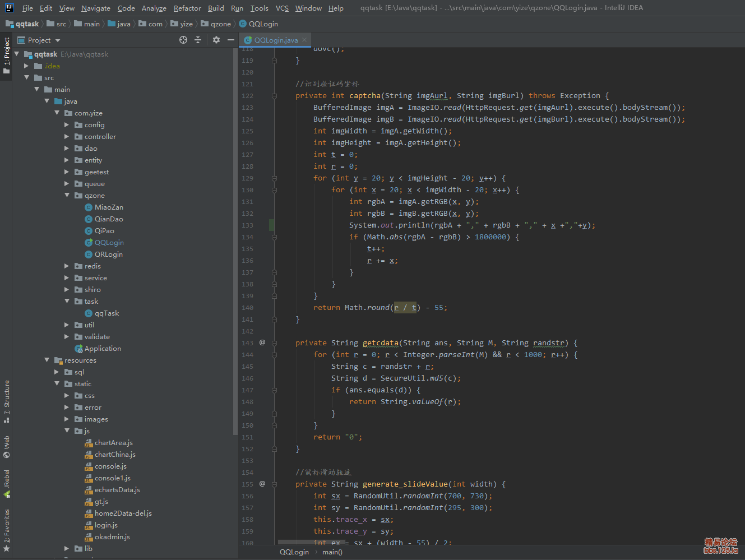
Task: Toggle fold marker at captcha method line 122
Action: coord(274,96)
